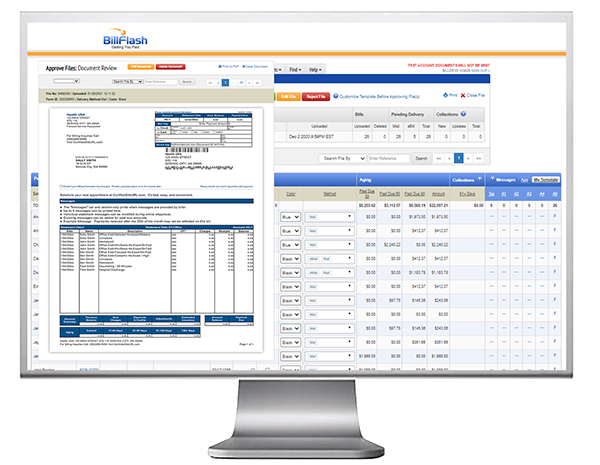
Task: Click Search button in Document Review toolbar
Action: click(x=187, y=82)
